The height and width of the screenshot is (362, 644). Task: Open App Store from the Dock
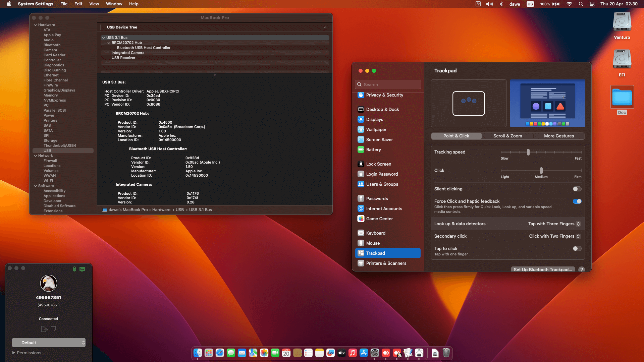click(364, 353)
